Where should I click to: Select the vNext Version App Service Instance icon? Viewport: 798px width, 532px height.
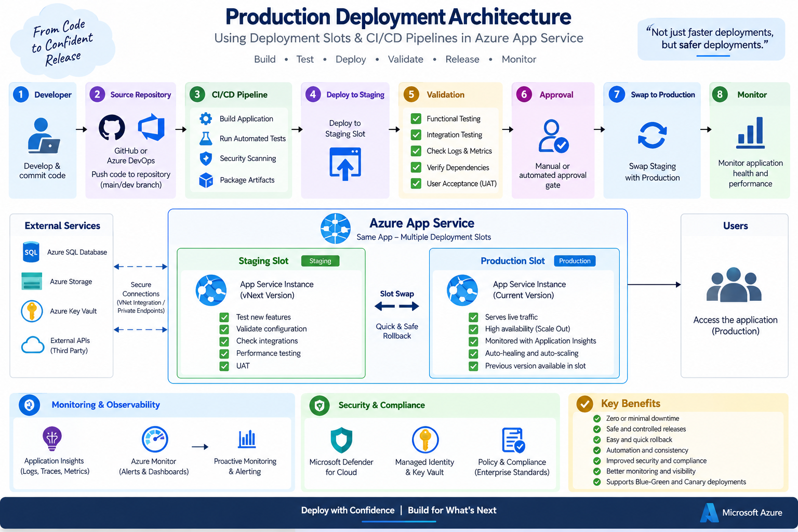[211, 290]
